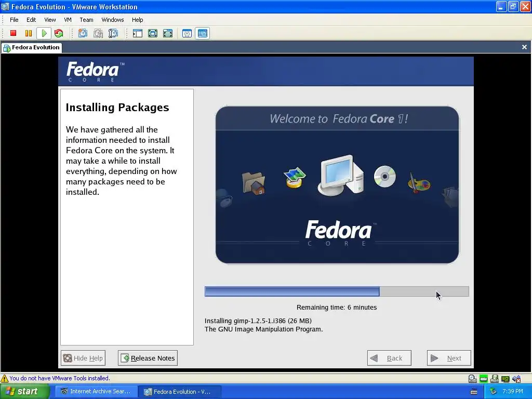
Task: Click Fedora Evolution VMware taskbar button
Action: (180, 392)
